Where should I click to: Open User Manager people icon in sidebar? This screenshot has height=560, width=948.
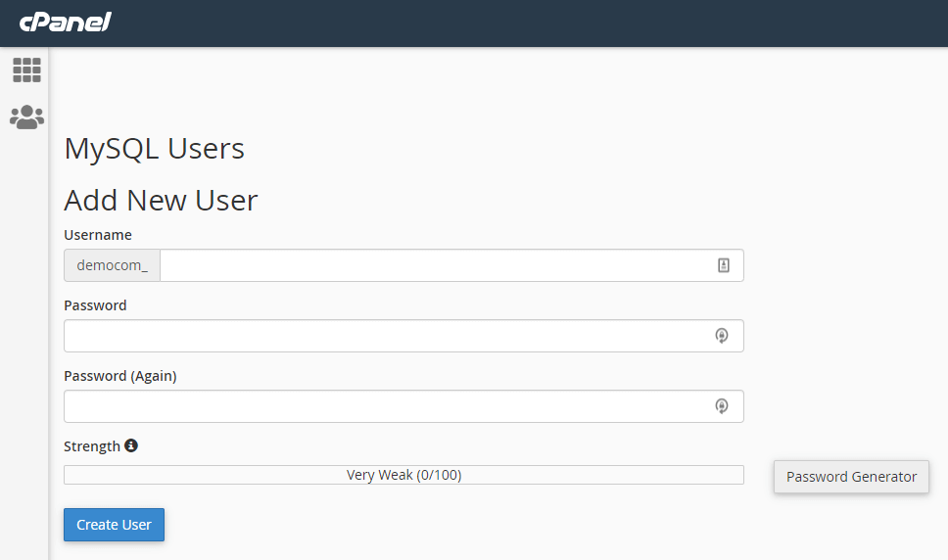[x=26, y=117]
